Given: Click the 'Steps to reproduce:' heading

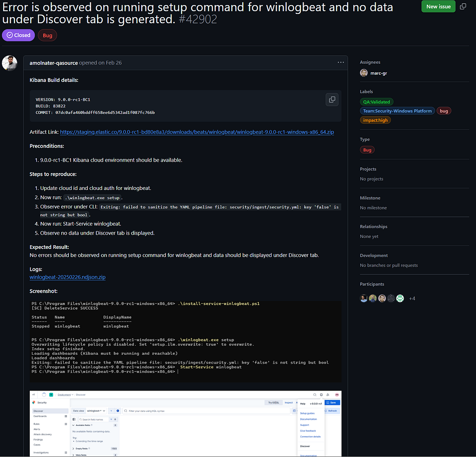Looking at the screenshot, I should [53, 174].
